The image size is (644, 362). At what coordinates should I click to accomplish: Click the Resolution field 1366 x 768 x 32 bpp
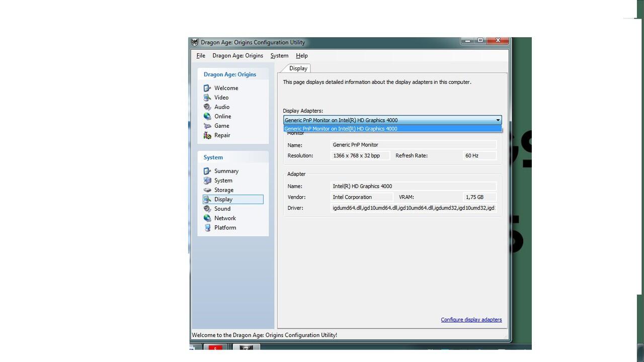coord(360,156)
